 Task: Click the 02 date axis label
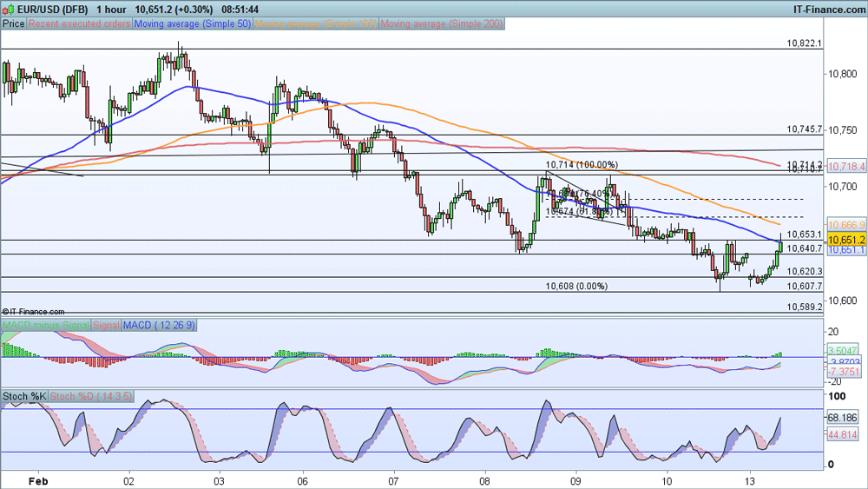(x=129, y=480)
